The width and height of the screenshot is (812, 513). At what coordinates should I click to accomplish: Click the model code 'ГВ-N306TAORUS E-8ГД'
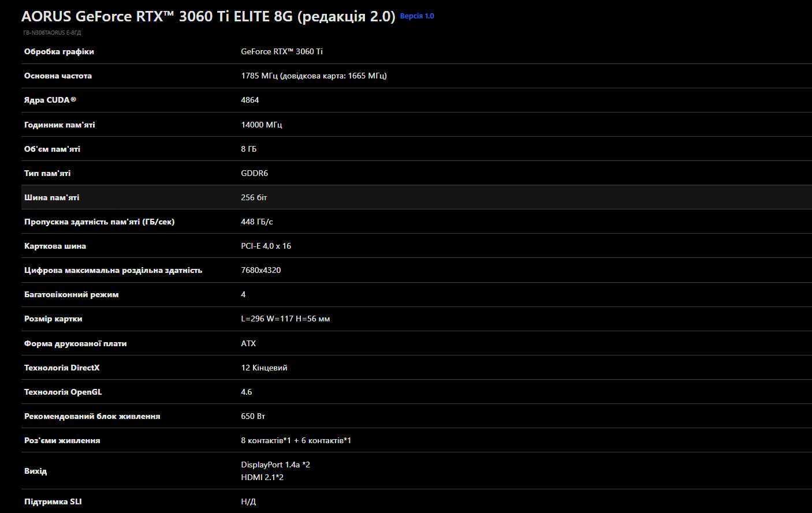[x=52, y=33]
